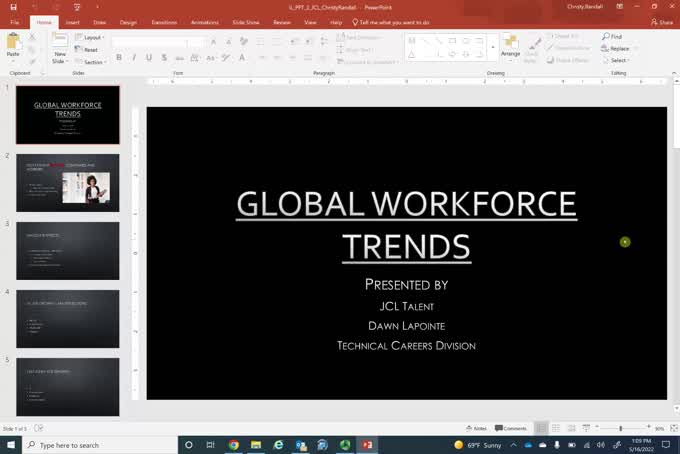680x454 pixels.
Task: Click Fit slide to current window icon
Action: [674, 428]
